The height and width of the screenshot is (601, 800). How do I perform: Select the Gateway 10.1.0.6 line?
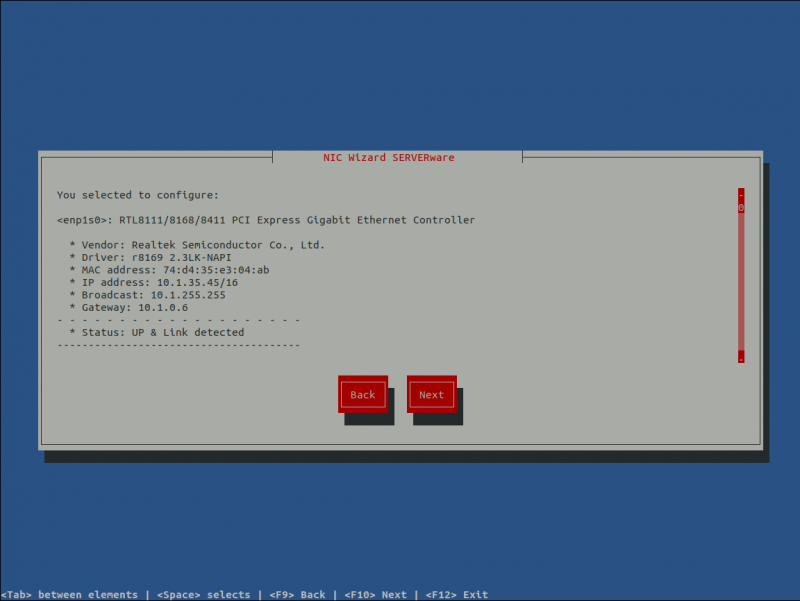(x=156, y=307)
